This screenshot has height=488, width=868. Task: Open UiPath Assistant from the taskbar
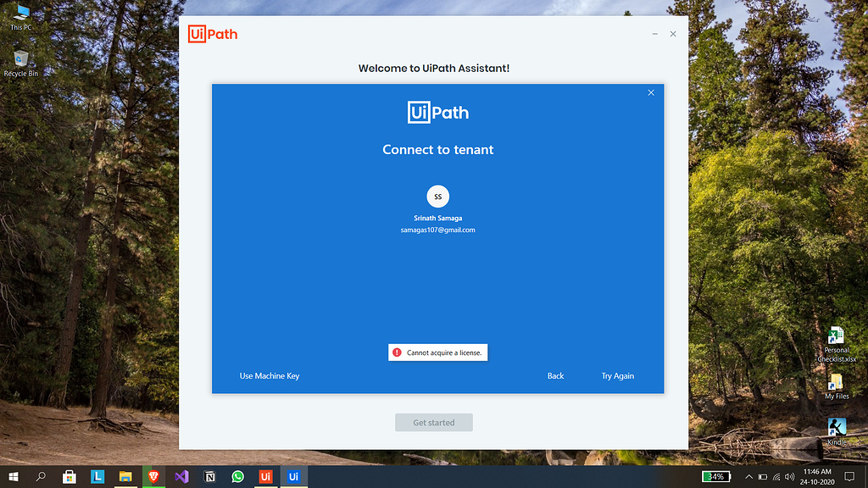pyautogui.click(x=293, y=476)
